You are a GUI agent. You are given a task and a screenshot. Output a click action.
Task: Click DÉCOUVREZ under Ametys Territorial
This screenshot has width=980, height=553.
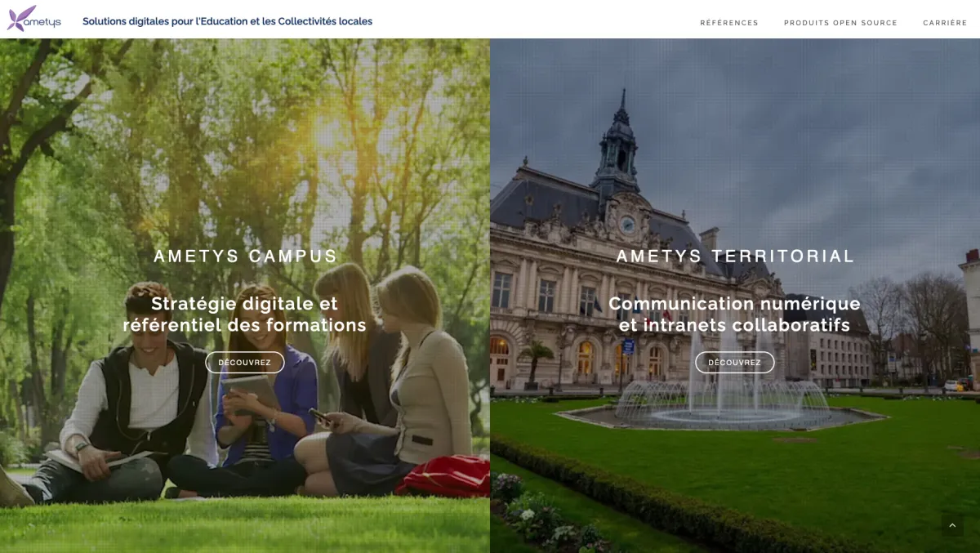(x=735, y=363)
